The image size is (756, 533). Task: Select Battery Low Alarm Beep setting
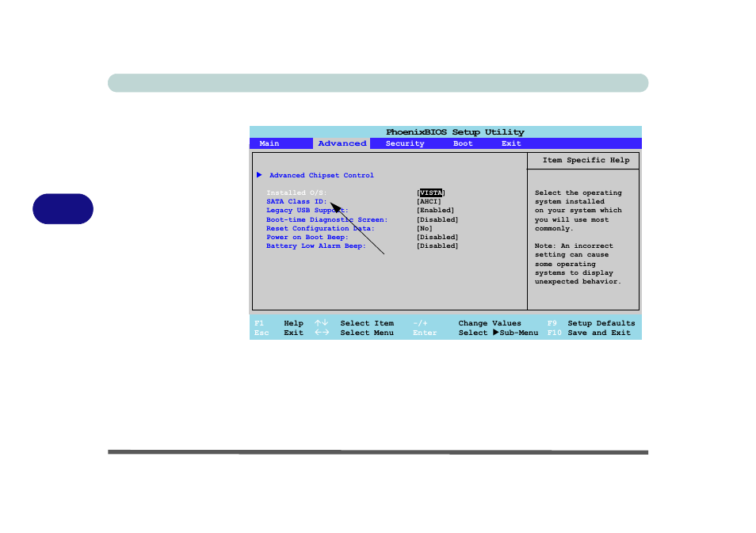point(316,246)
